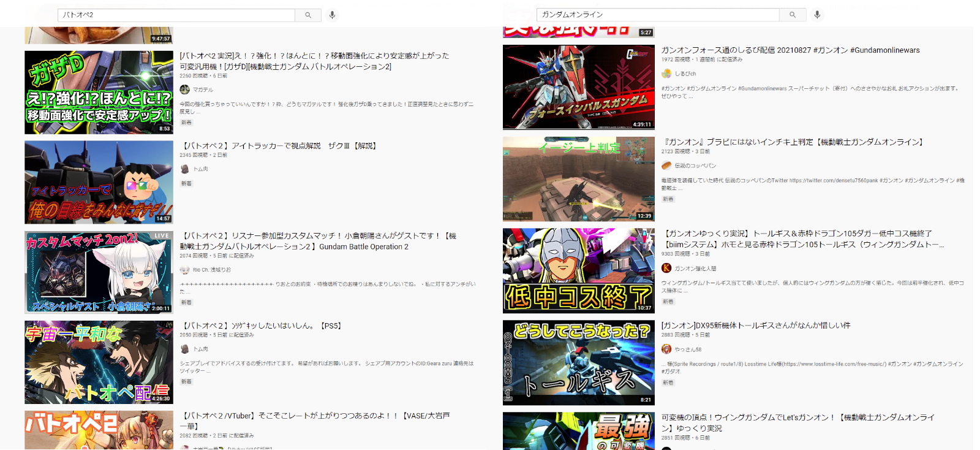Open the ガザD 移動面強化 video thumbnail
This screenshot has width=980, height=450.
click(x=99, y=93)
